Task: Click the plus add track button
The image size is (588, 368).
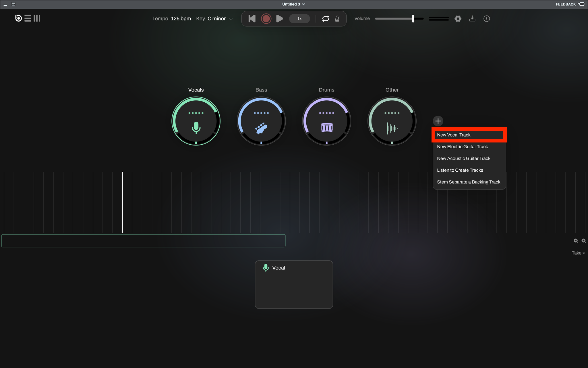Action: pyautogui.click(x=438, y=121)
